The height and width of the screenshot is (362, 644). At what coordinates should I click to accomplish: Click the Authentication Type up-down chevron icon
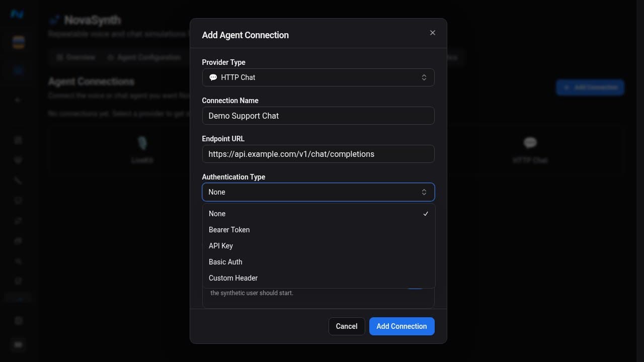pyautogui.click(x=424, y=192)
